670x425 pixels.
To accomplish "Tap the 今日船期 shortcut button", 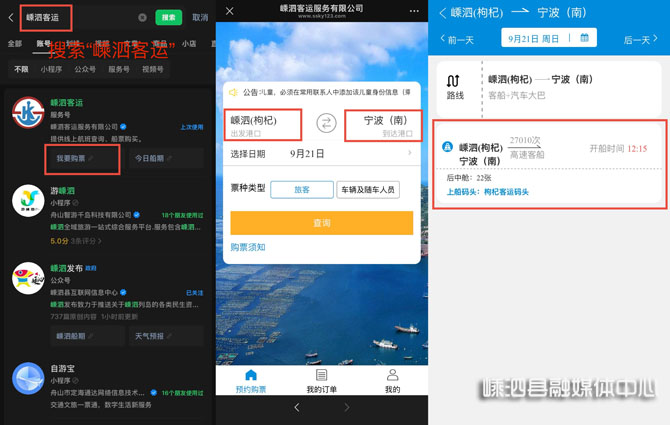I will click(x=166, y=158).
